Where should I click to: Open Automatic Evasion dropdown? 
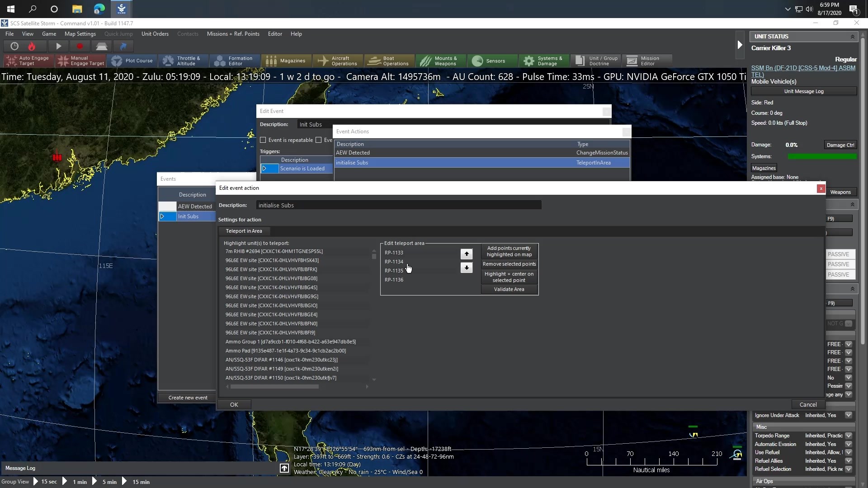pyautogui.click(x=849, y=444)
